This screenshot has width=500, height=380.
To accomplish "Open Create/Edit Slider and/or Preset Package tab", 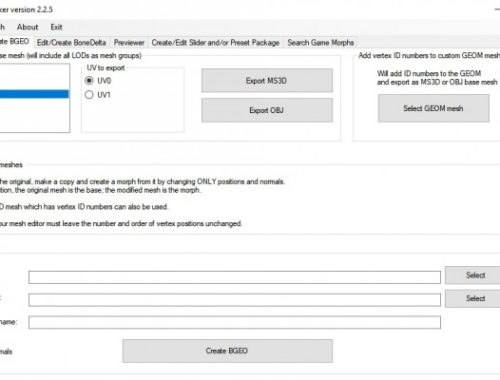I will click(x=215, y=43).
